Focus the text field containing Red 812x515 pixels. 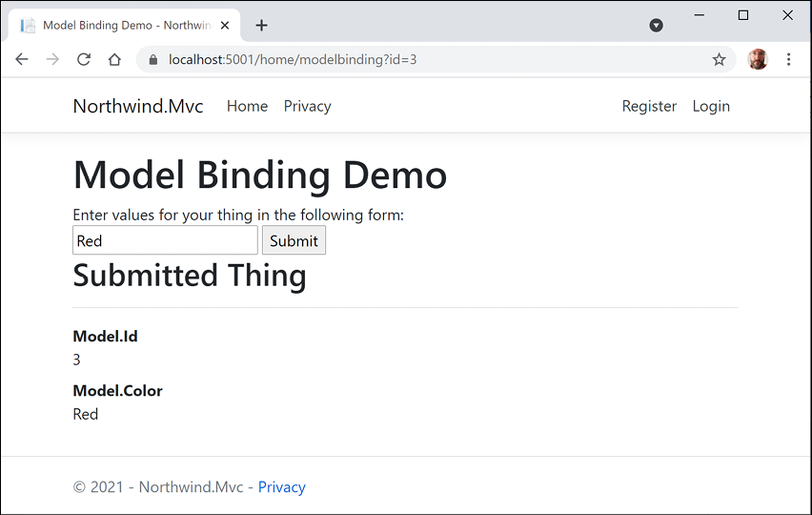[165, 240]
